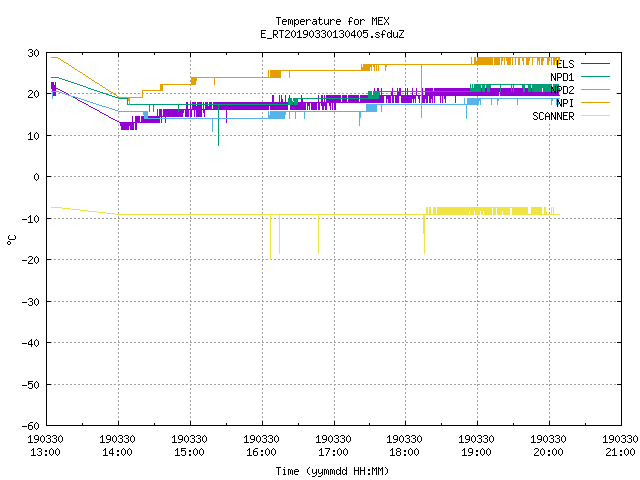Screen dimensions: 640x480
Task: Click the orange NPI legend line sample
Action: coord(595,102)
